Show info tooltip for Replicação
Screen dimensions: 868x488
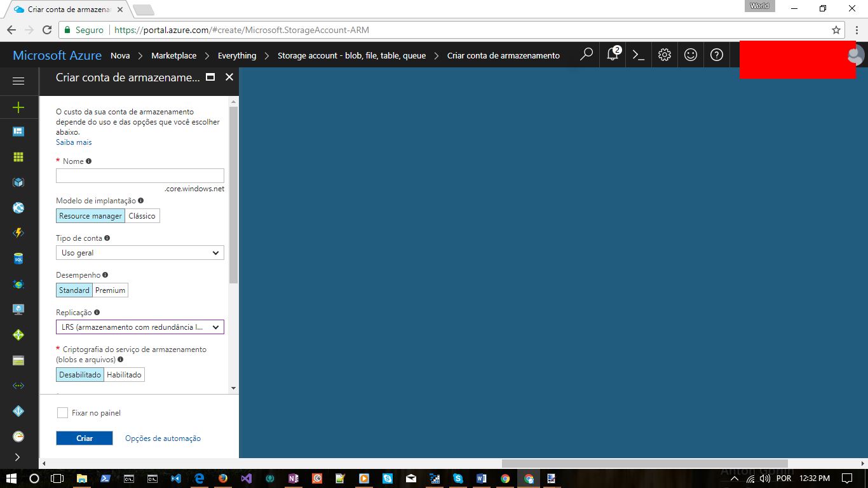(97, 313)
